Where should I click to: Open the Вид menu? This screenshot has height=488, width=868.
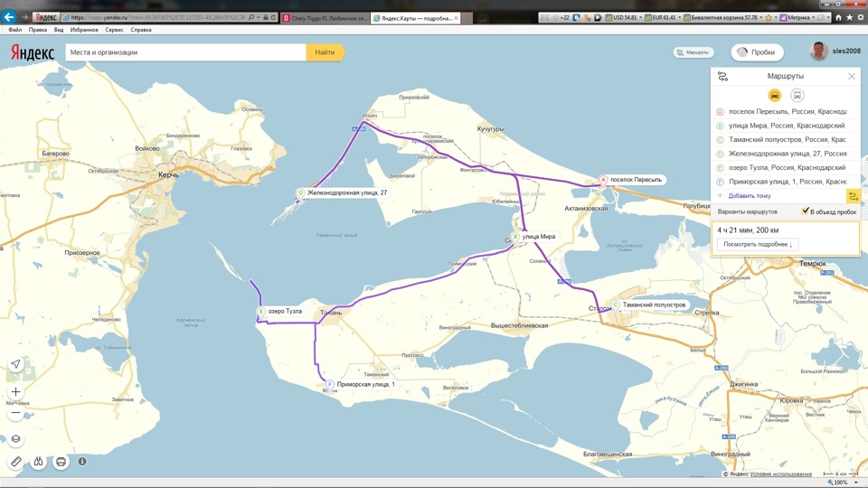pos(59,30)
